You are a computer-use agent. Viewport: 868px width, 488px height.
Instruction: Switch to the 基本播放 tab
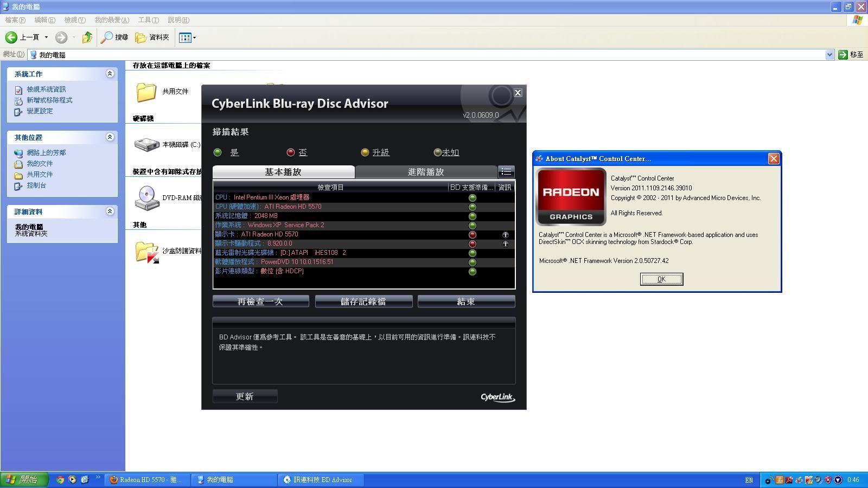tap(283, 172)
